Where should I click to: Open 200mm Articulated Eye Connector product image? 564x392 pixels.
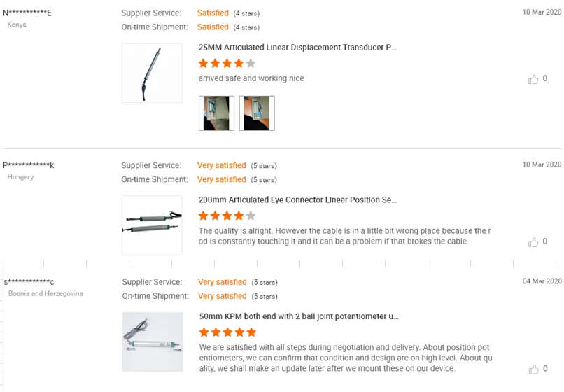pos(152,225)
